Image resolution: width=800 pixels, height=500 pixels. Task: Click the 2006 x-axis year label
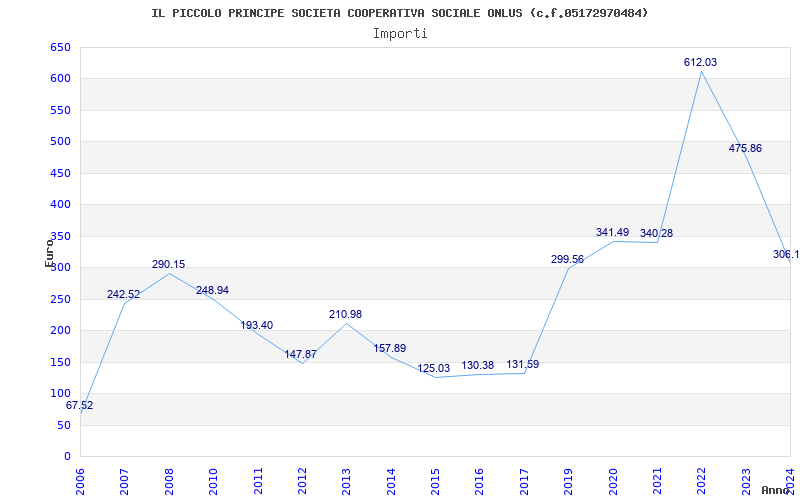80,481
